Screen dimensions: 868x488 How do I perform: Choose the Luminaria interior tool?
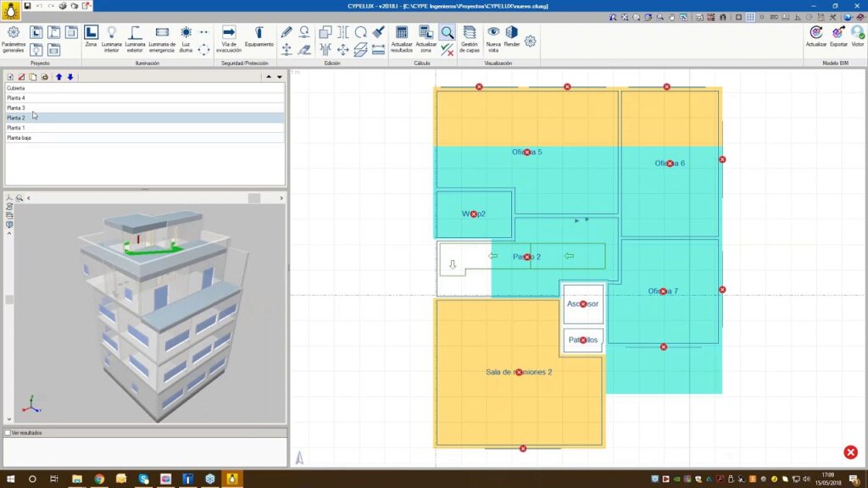[x=111, y=36]
